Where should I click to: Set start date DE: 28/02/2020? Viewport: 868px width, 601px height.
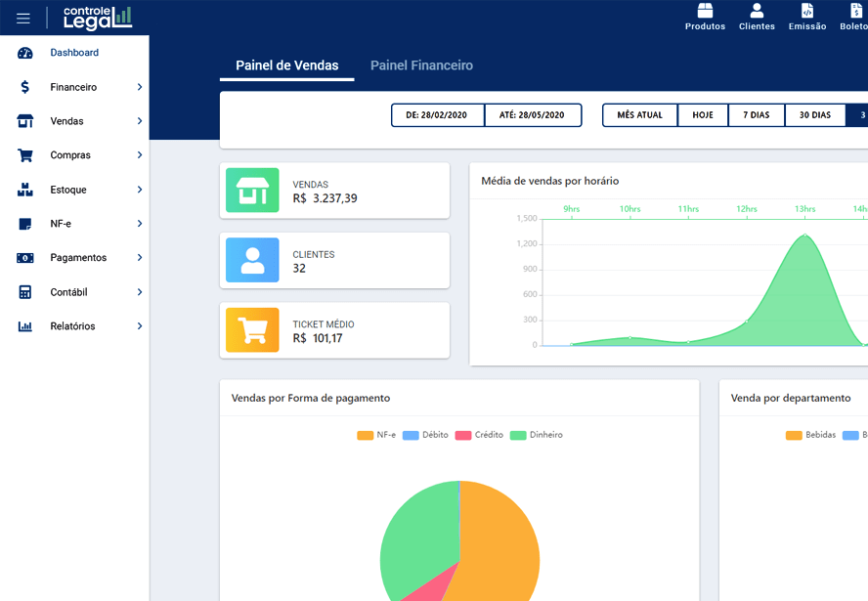(437, 115)
